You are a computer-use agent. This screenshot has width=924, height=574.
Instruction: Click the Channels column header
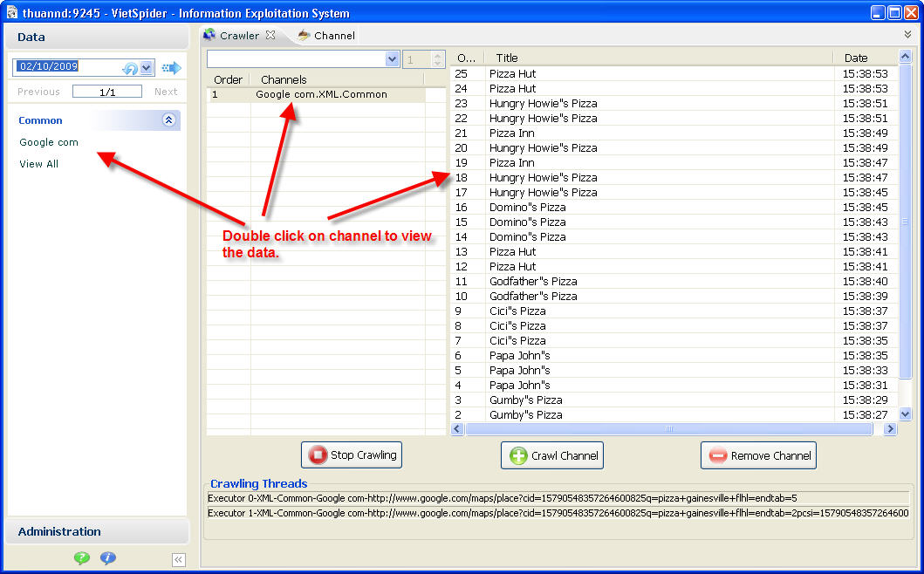[338, 79]
